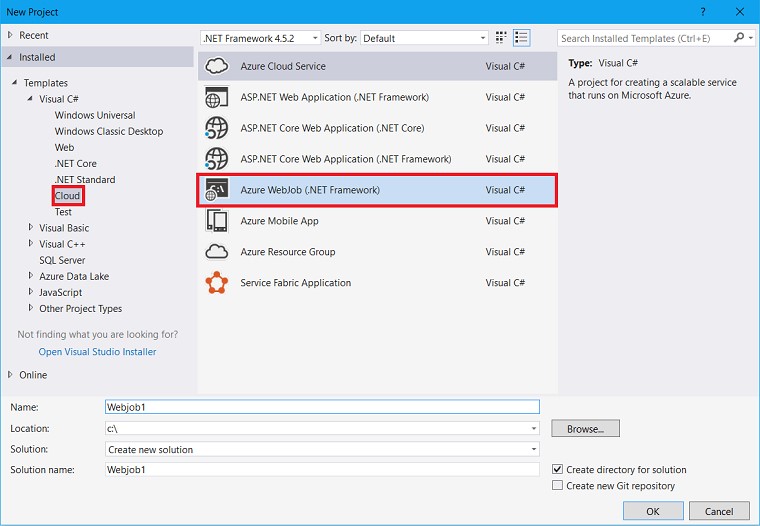This screenshot has width=760, height=526.
Task: Open Visual Studio Installer link
Action: click(x=97, y=352)
